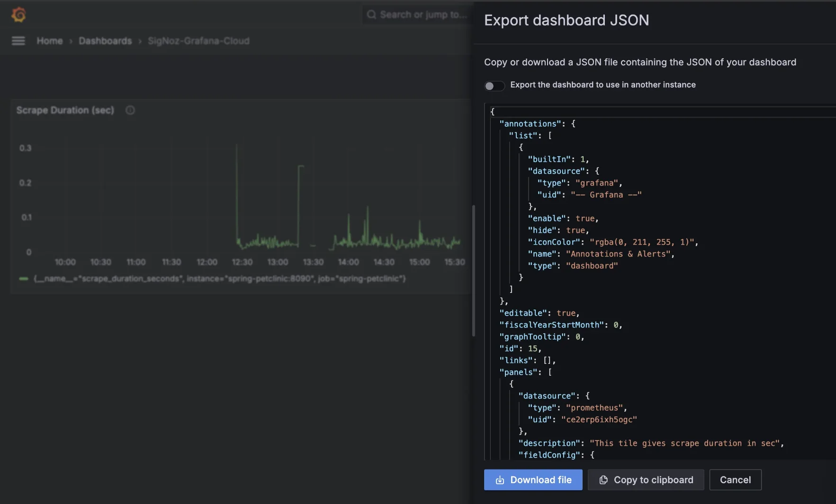Click the "iconColor" rgba value line
The height and width of the screenshot is (504, 836).
click(613, 242)
